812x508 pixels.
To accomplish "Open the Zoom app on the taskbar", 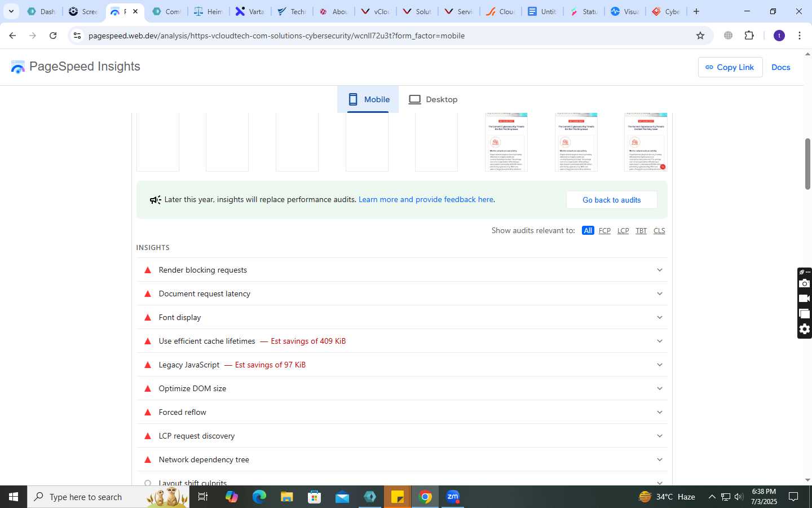I will pyautogui.click(x=453, y=497).
